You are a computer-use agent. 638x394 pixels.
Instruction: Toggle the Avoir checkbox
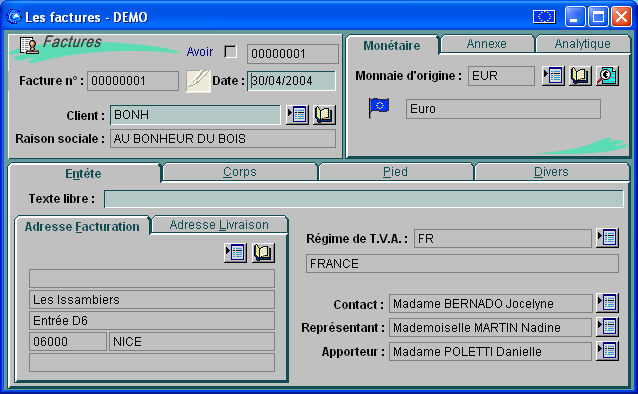[231, 52]
